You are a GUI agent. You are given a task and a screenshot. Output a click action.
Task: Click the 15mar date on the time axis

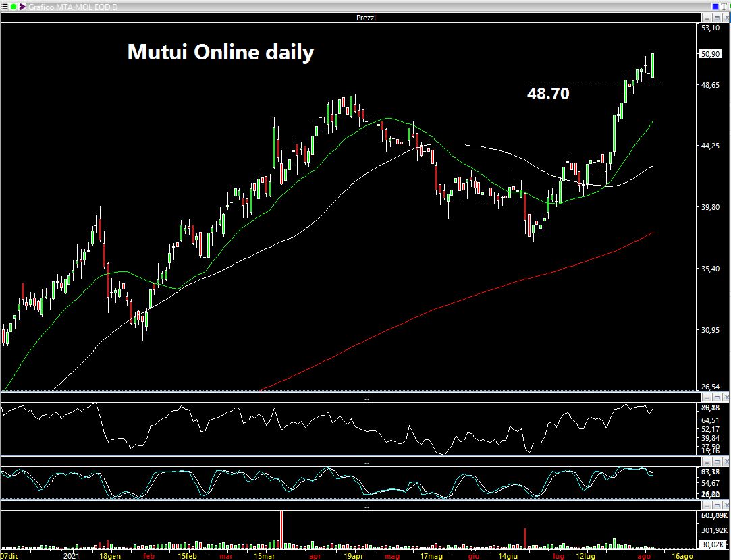[264, 556]
